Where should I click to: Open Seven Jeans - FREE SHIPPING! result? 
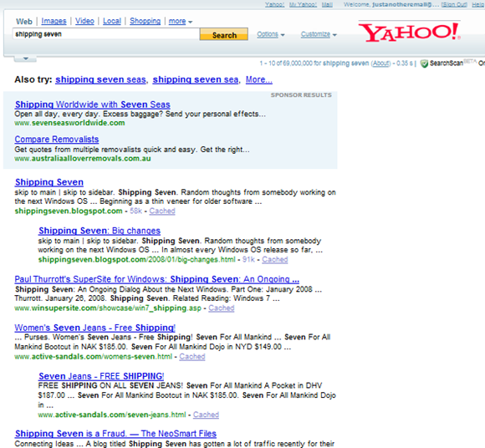point(101,376)
